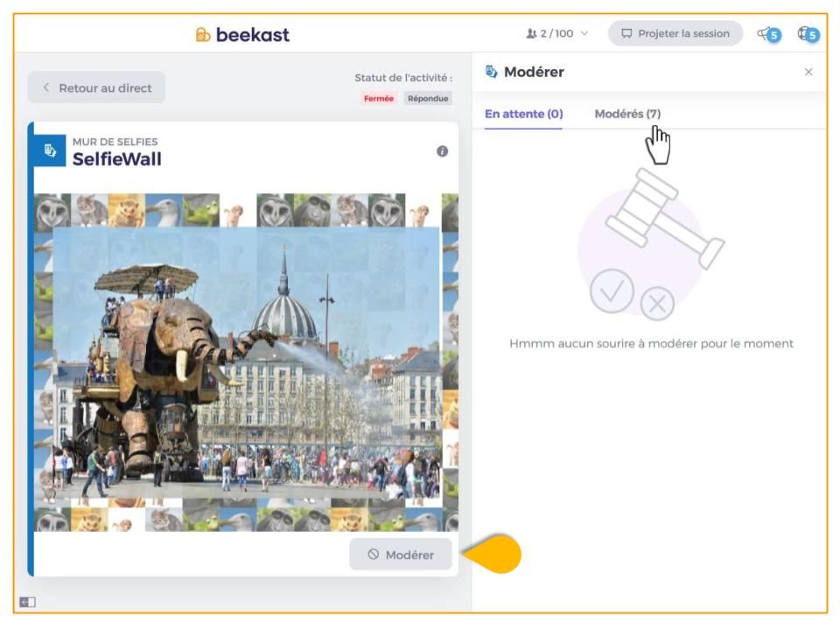Click the Projeter la session button
The image size is (840, 630).
click(675, 34)
